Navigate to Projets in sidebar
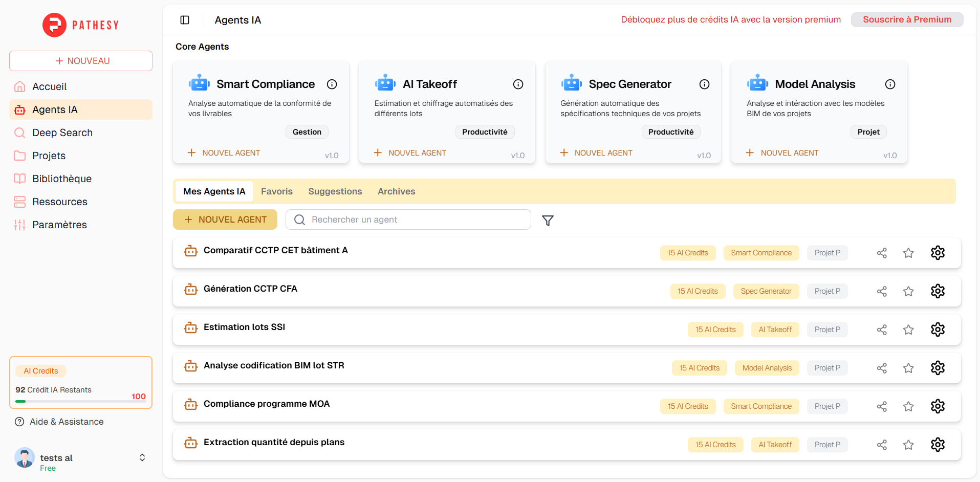Viewport: 980px width, 482px height. click(81, 156)
